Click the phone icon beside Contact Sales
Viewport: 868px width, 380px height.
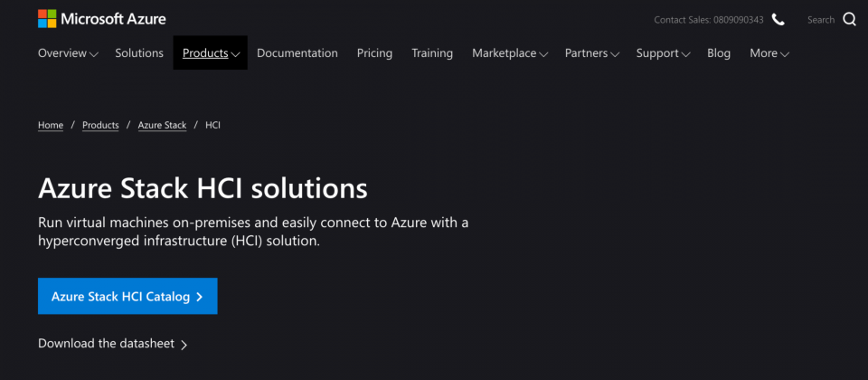(x=778, y=20)
